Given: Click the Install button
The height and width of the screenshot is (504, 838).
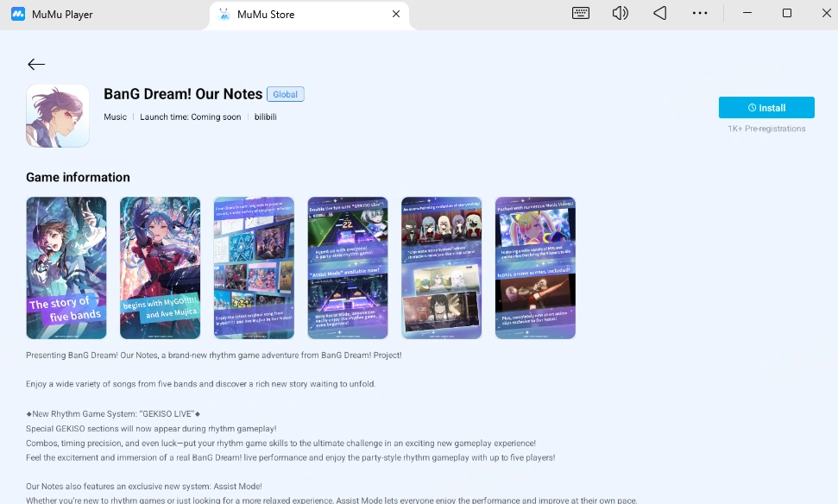Looking at the screenshot, I should tap(766, 107).
